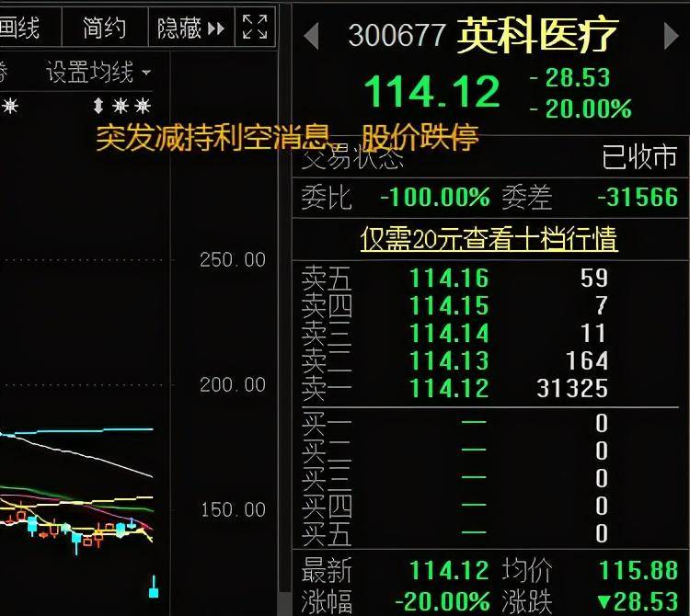The height and width of the screenshot is (616, 690).
Task: Click the 卖四 price 114.15
Action: click(x=449, y=305)
